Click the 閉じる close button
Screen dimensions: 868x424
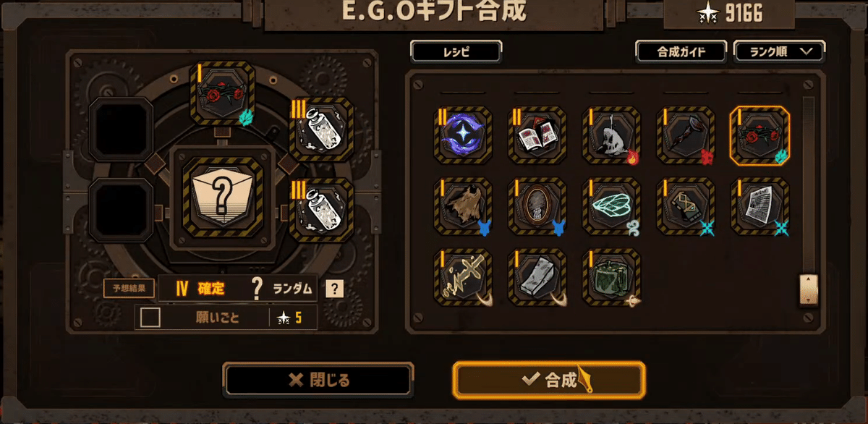click(318, 380)
